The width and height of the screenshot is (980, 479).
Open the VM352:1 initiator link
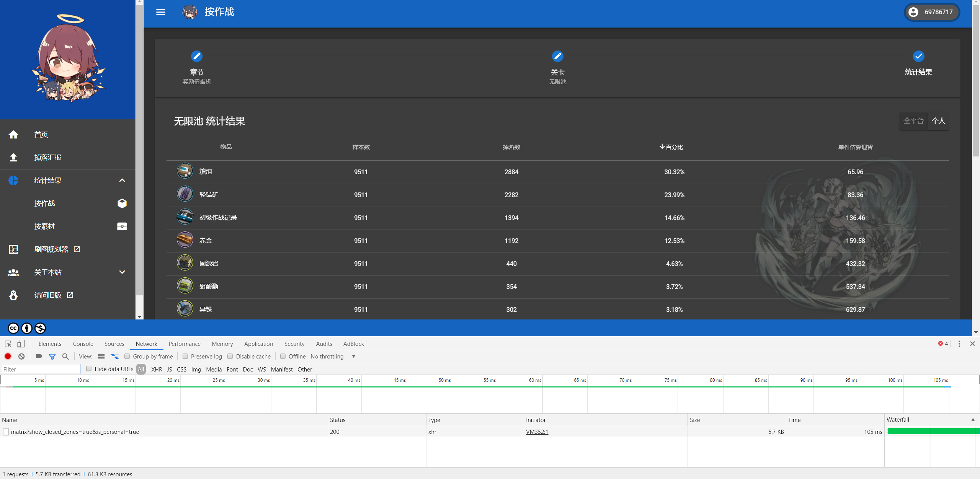coord(537,432)
